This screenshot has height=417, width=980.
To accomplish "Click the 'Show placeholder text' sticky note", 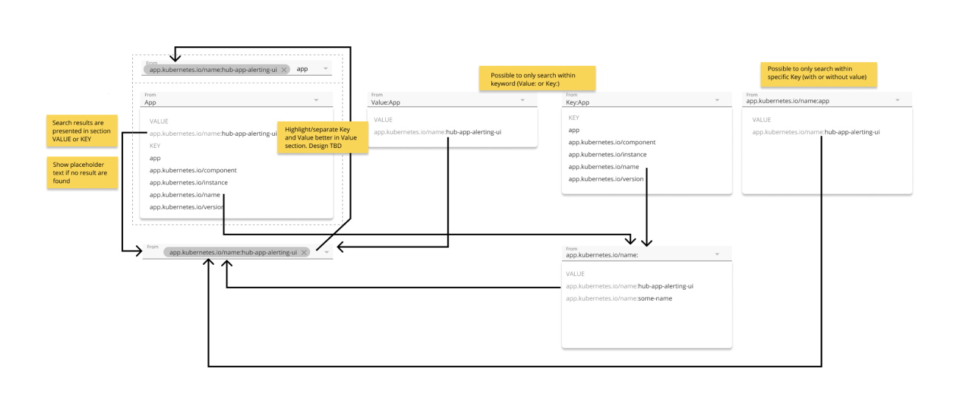I will [x=82, y=173].
